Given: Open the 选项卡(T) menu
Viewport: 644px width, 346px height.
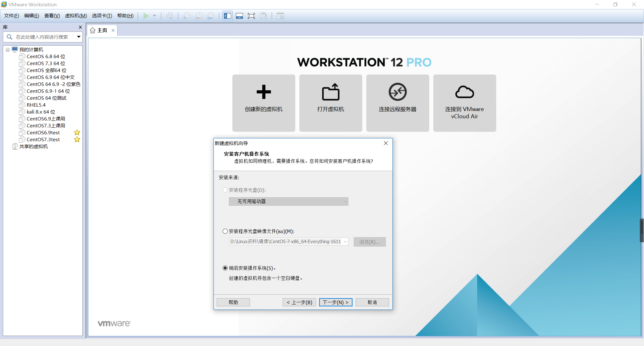Looking at the screenshot, I should click(102, 16).
